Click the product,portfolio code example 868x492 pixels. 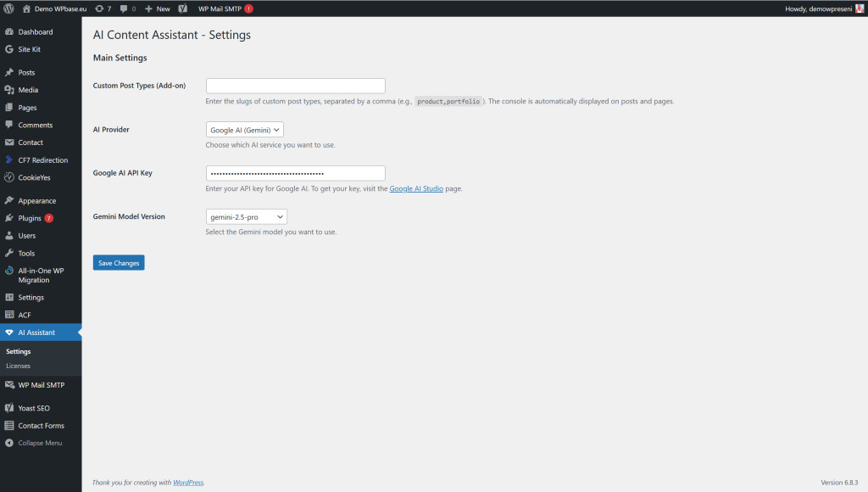pos(448,102)
